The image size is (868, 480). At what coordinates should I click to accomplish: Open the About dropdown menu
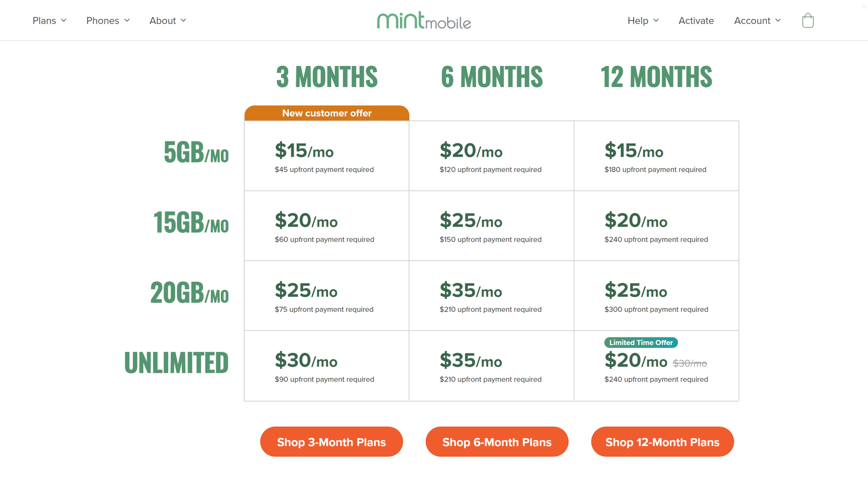tap(168, 20)
